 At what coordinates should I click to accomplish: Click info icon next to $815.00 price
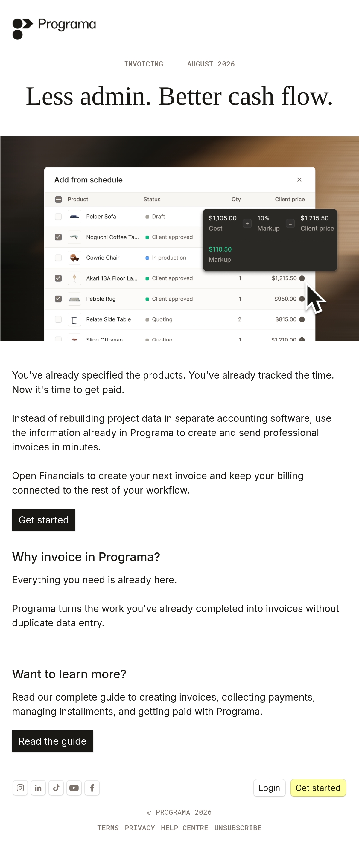[302, 319]
